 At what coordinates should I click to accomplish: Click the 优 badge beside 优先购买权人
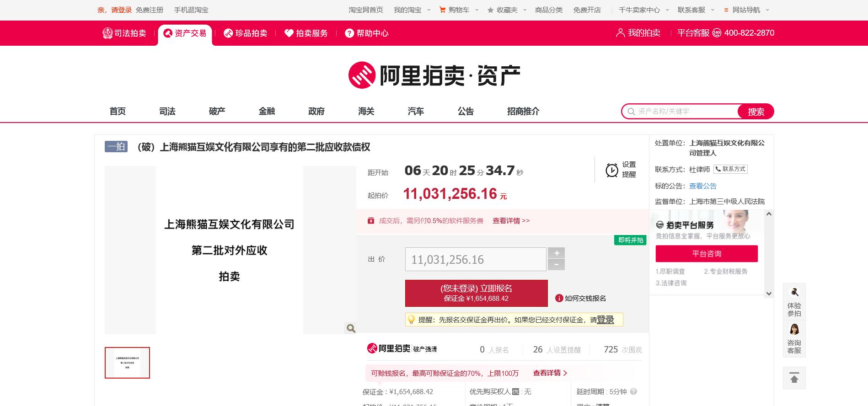click(515, 391)
